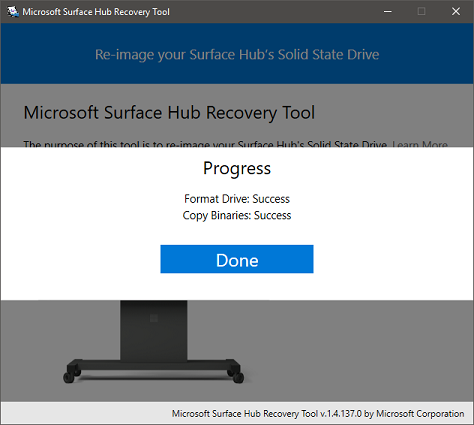Click the grayed-out maximize window icon
This screenshot has height=425, width=474.
421,12
